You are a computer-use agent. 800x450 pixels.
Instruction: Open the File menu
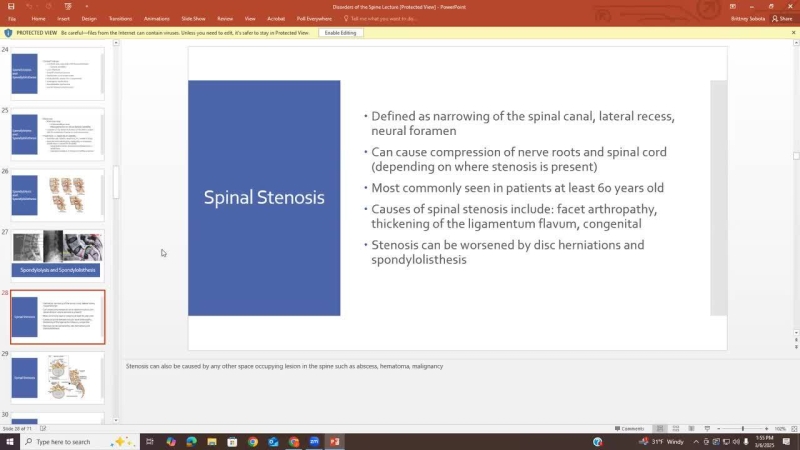12,18
